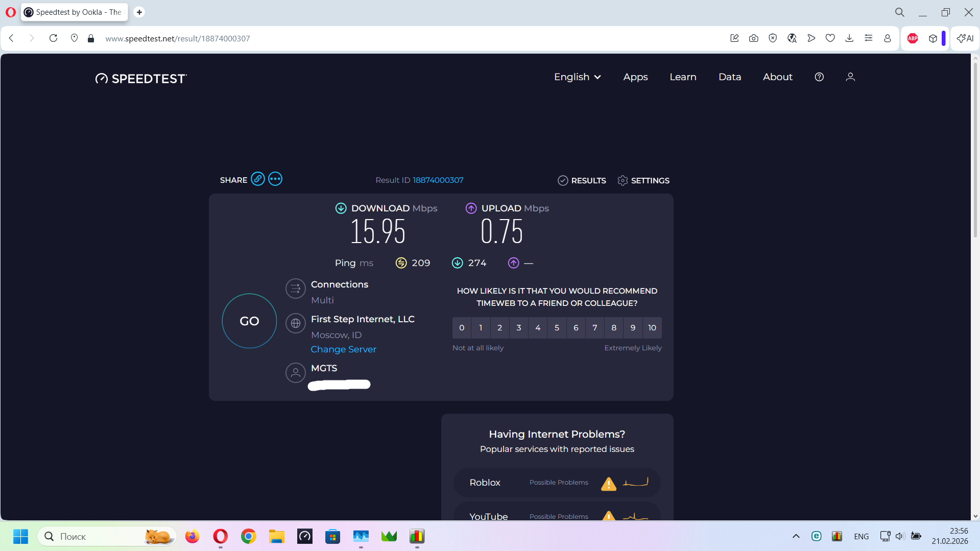Image resolution: width=980 pixels, height=551 pixels.
Task: Open the Speedtest help icon
Action: point(819,77)
